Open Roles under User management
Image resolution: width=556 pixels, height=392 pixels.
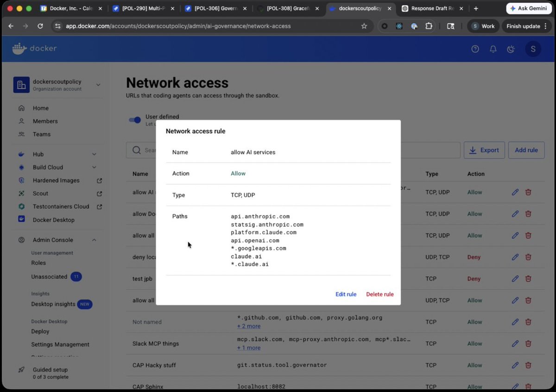tap(38, 263)
